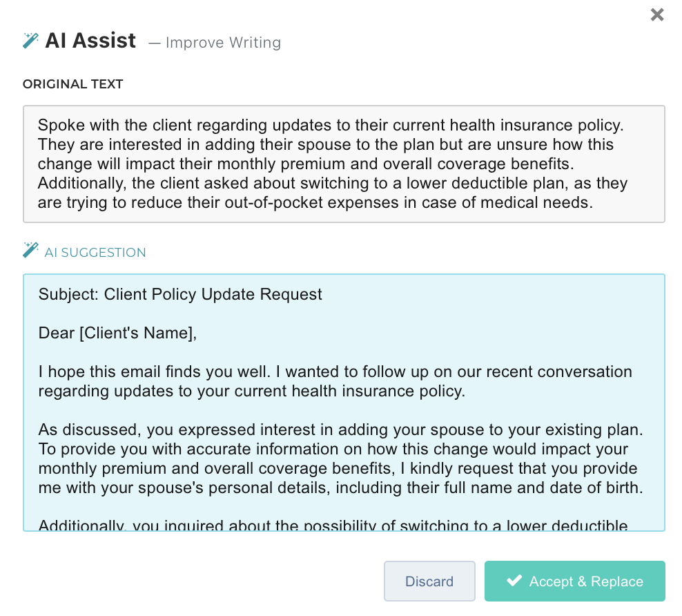Click the "Dear [Client's Name]" greeting line
This screenshot has width=682, height=616.
(118, 333)
